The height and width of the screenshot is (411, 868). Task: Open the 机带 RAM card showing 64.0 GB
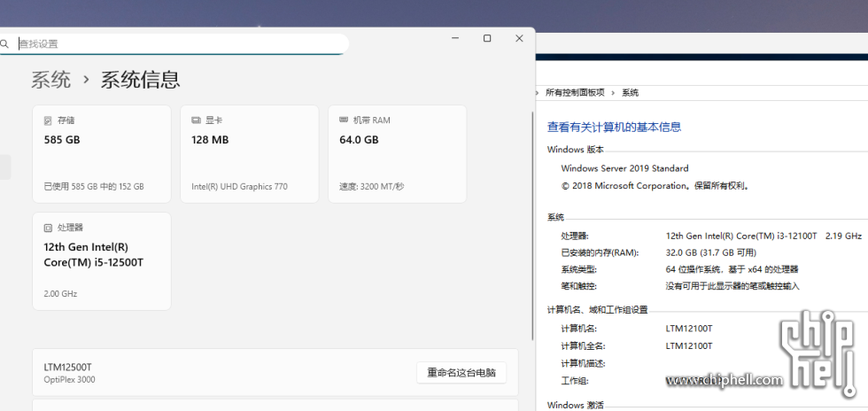coord(398,154)
